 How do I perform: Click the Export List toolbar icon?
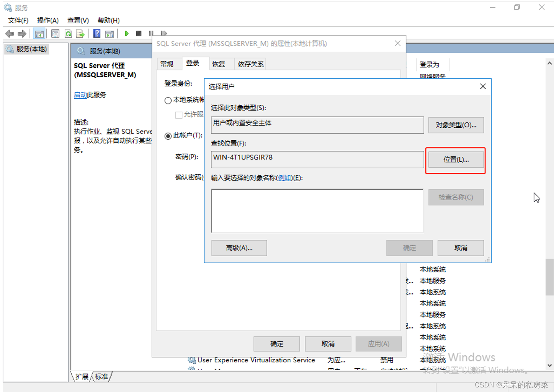pos(80,34)
